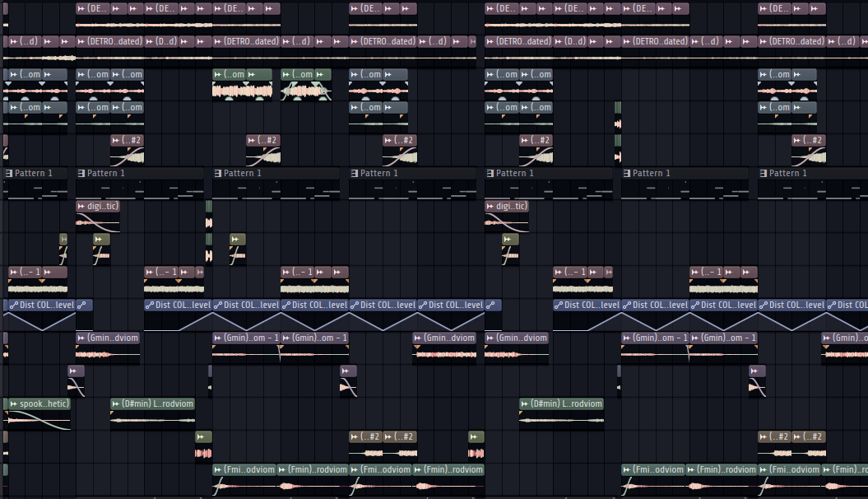Click the waveform of the rightmost (D#min) L..rodviom clip

(561, 420)
